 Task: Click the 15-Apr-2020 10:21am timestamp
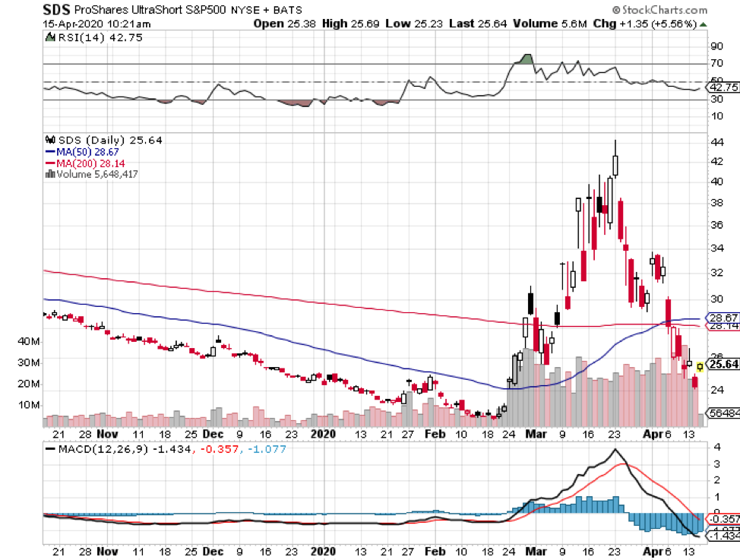coord(96,24)
